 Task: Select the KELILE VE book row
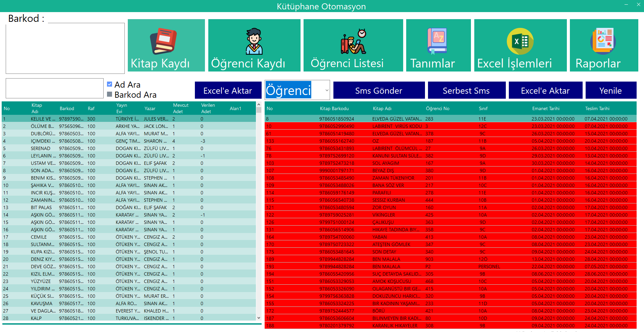(129, 119)
